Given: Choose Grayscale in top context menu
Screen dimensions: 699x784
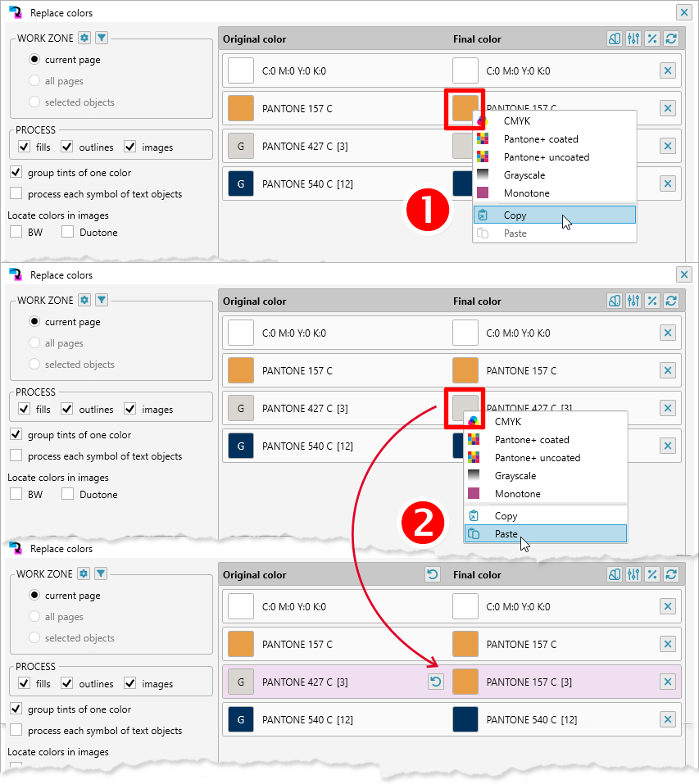Looking at the screenshot, I should 555,175.
